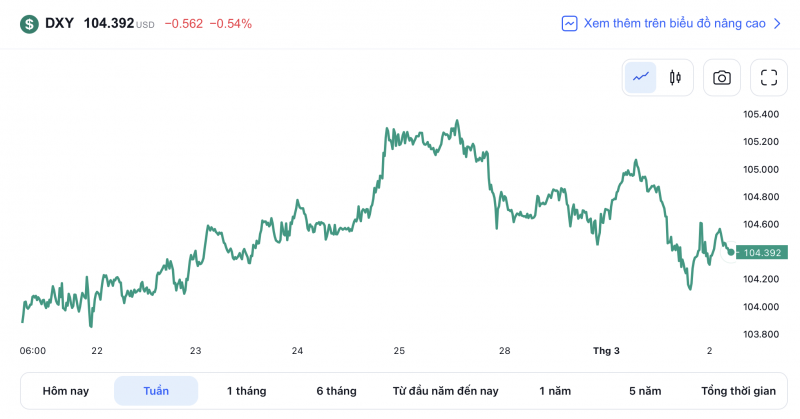
Task: Click the DXY ticker name
Action: click(60, 23)
